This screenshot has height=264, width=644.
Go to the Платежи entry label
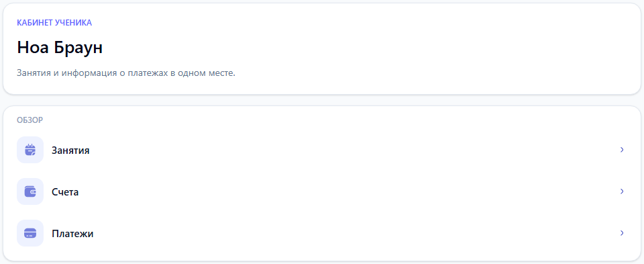click(72, 234)
